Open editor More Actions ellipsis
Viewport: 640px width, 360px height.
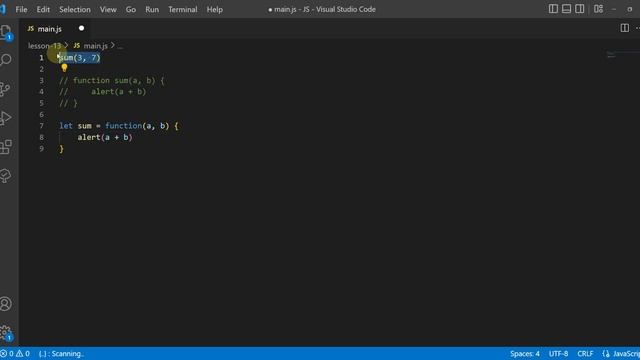tap(637, 28)
